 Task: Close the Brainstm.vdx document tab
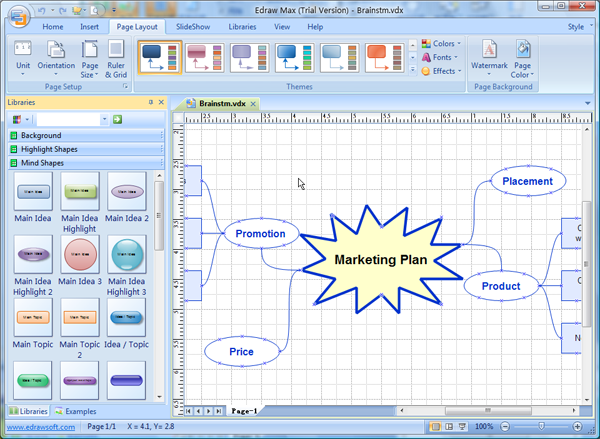[254, 104]
